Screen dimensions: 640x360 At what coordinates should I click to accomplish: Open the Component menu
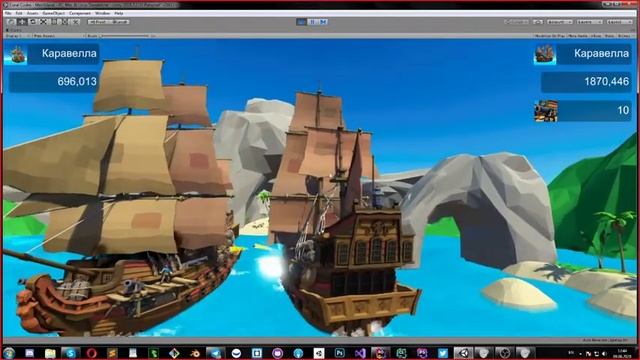tap(80, 13)
